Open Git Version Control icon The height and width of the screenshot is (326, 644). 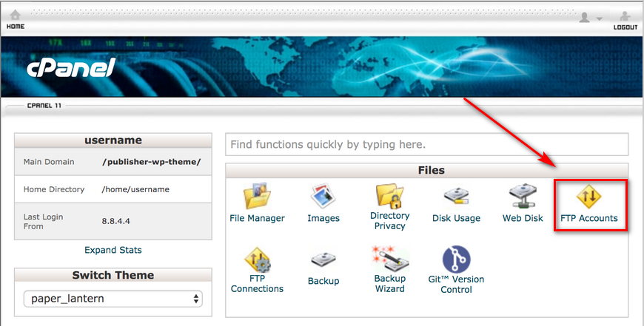(x=456, y=259)
